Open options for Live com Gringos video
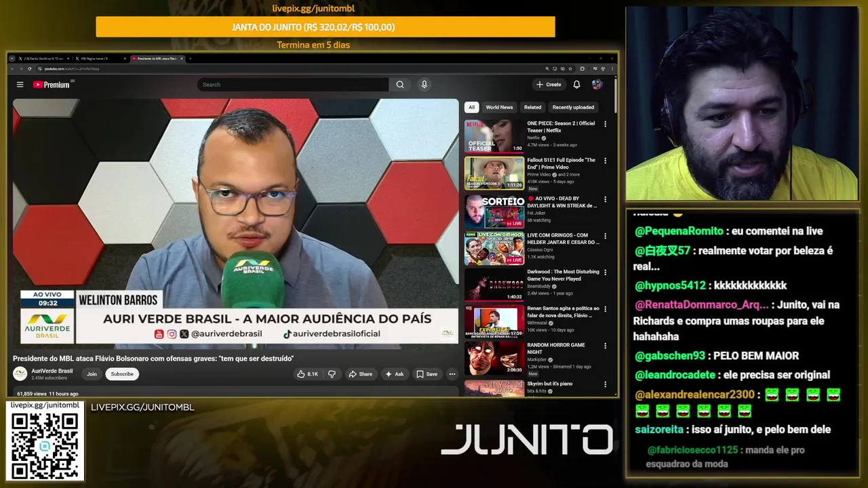 (x=606, y=236)
